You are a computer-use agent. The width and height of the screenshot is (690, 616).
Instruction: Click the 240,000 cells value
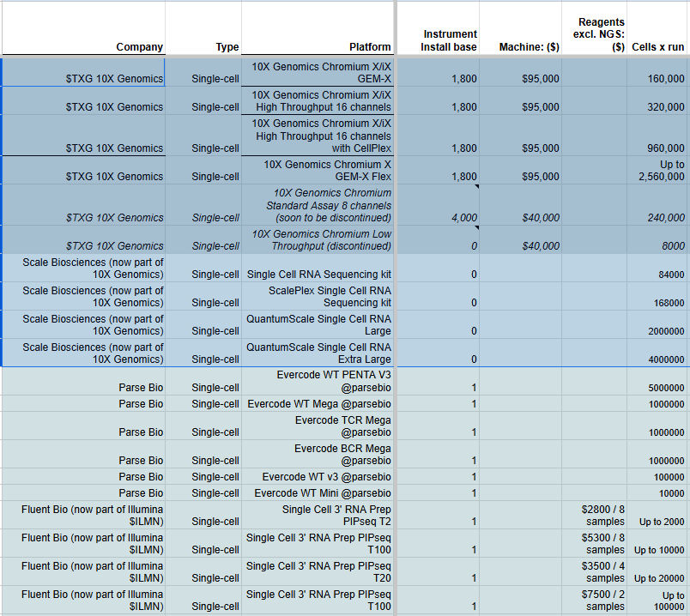tap(657, 205)
